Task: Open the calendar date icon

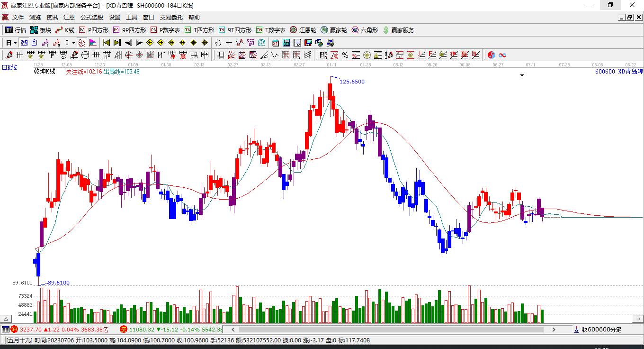Action: pos(276,43)
